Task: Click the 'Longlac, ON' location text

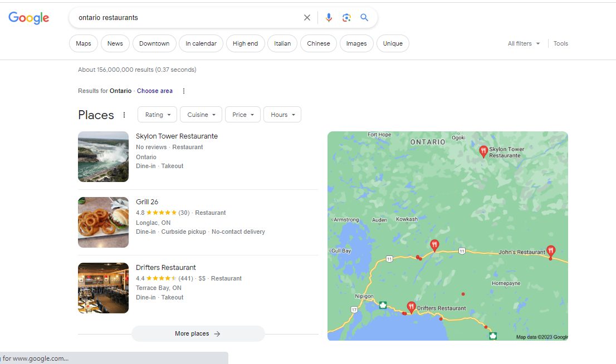Action: pos(153,223)
